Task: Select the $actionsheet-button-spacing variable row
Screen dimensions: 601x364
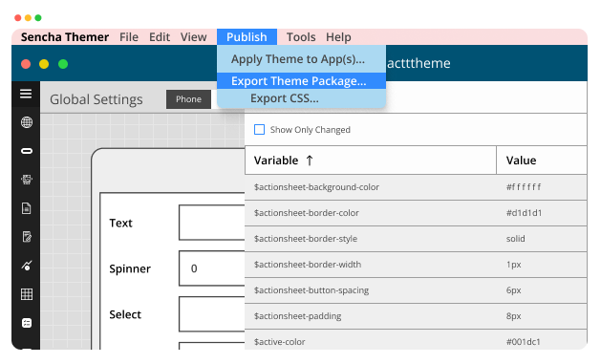Action: pos(416,290)
